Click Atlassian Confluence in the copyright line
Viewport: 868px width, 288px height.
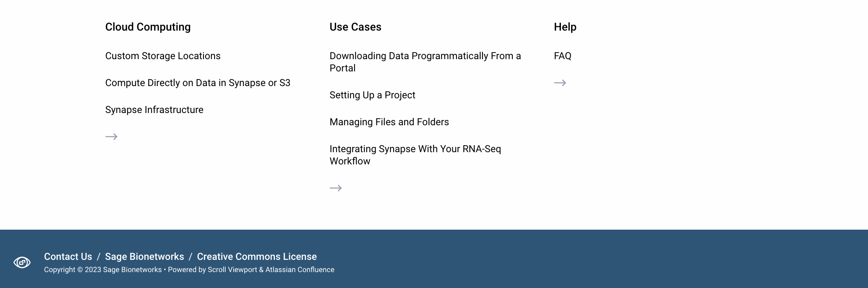point(300,270)
